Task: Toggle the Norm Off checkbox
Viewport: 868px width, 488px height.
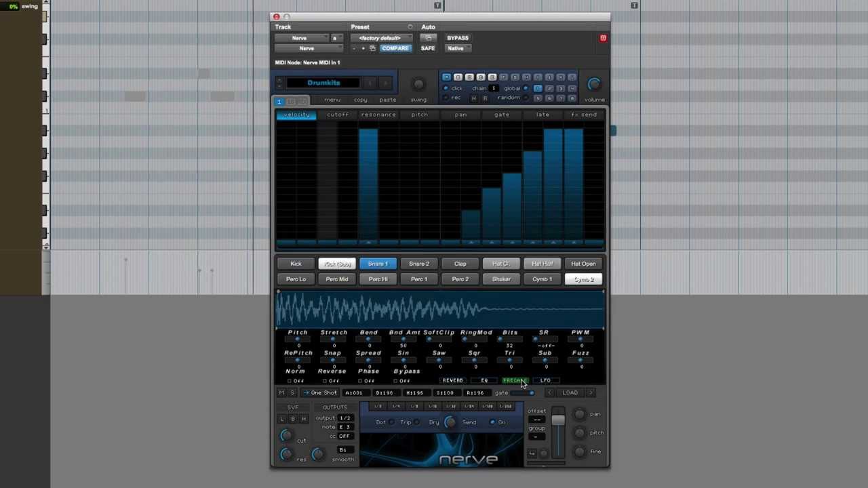Action: pyautogui.click(x=290, y=382)
